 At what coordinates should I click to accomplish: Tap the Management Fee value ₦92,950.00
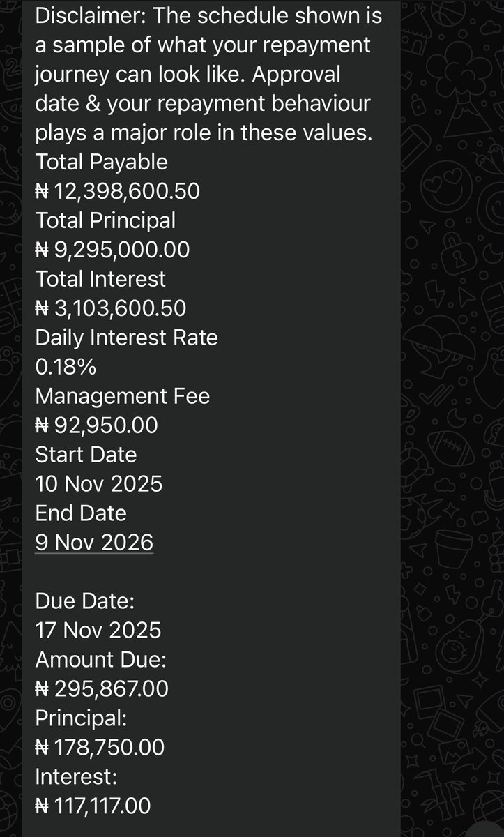[x=96, y=425]
